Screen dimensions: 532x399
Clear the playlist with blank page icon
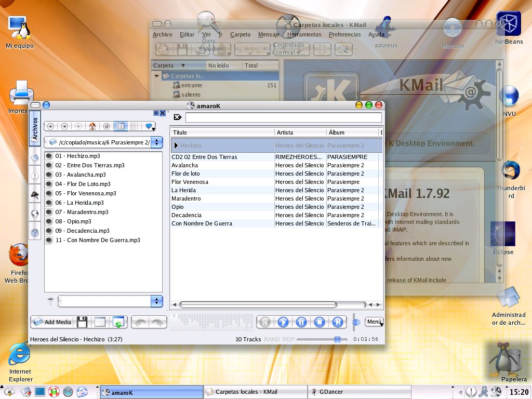click(x=100, y=322)
